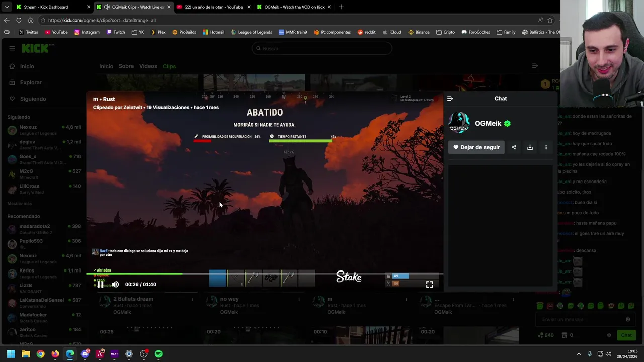Switch to the Sobre tab
The image size is (644, 362).
[126, 66]
